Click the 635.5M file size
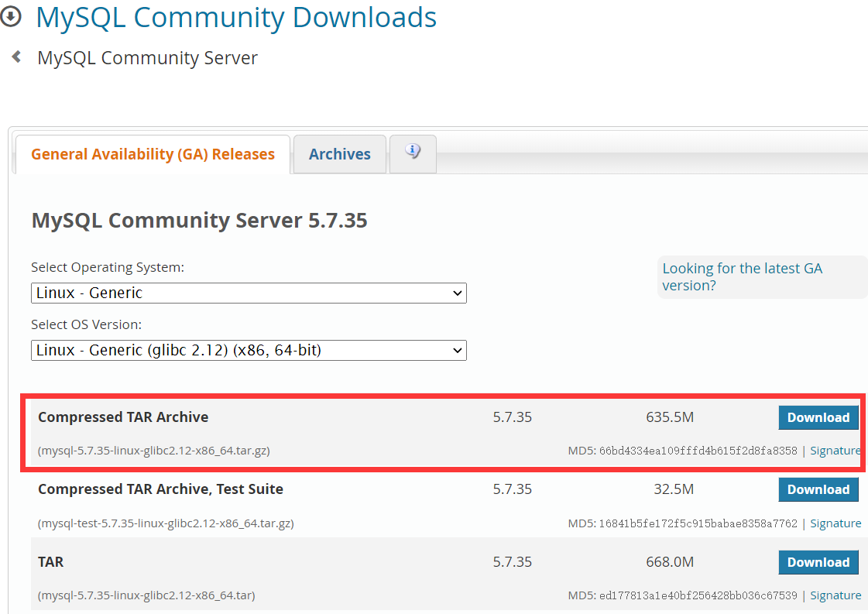 coord(670,417)
